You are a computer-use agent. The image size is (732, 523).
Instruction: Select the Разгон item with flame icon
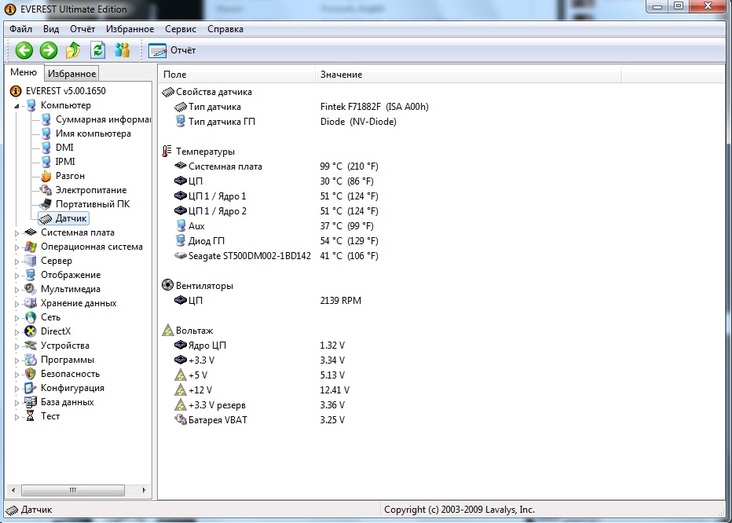pyautogui.click(x=69, y=175)
